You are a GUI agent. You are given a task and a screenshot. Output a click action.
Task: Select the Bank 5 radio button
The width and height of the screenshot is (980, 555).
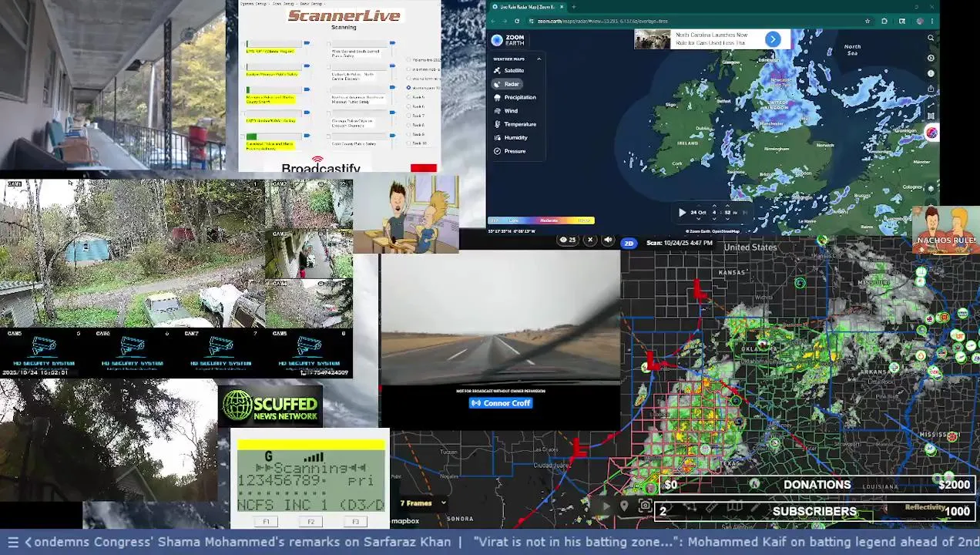409,97
